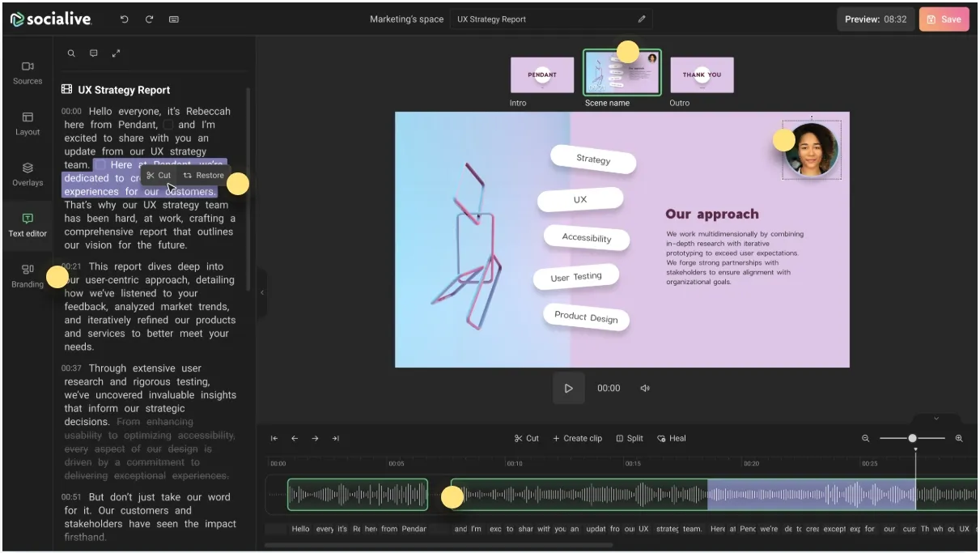Jump to the start of timeline

(x=274, y=438)
